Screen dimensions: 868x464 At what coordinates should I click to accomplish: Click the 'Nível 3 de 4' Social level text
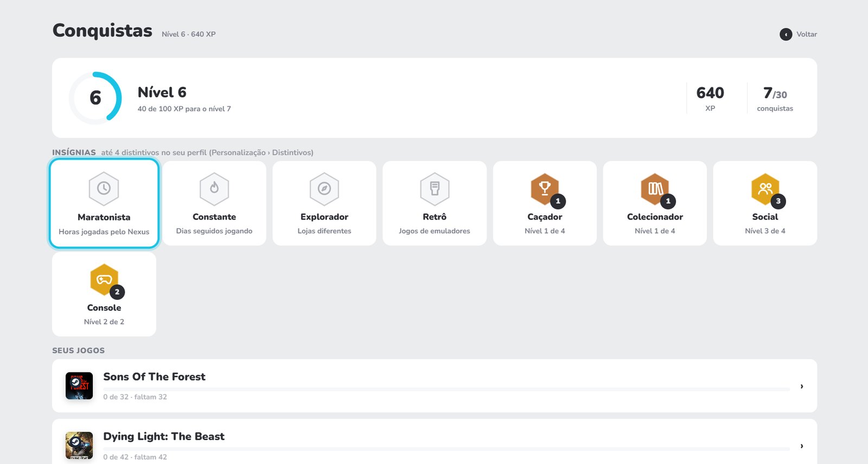765,231
